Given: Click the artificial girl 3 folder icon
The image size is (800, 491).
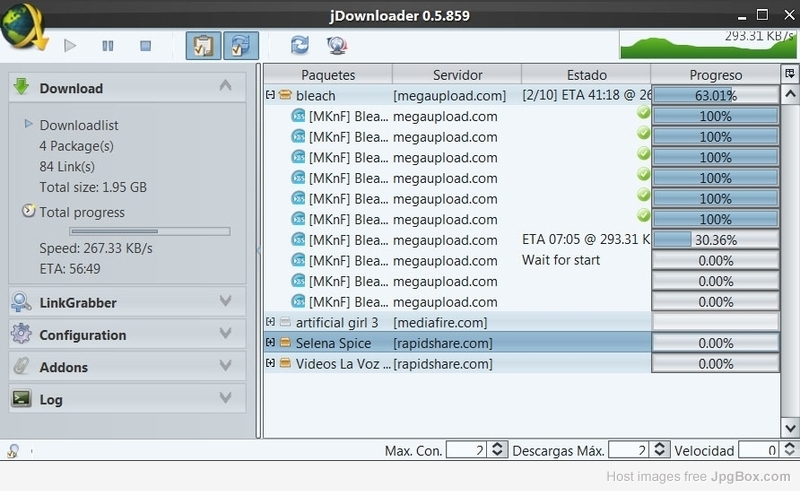Looking at the screenshot, I should pos(285,322).
